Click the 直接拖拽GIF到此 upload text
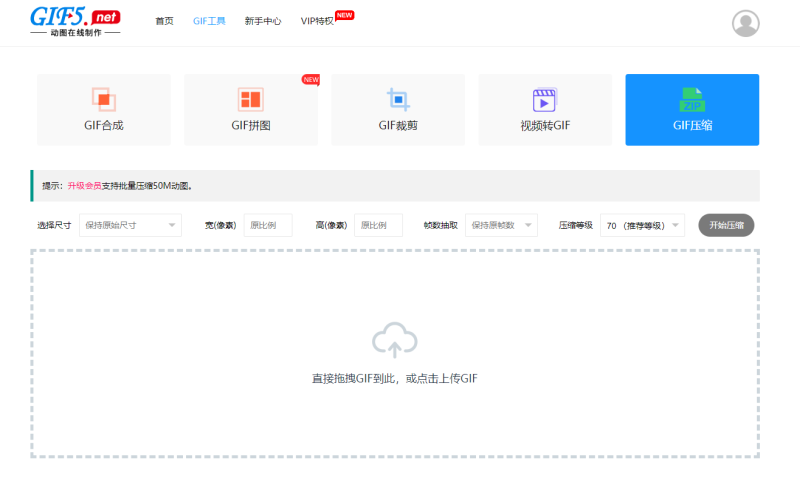 pos(394,378)
